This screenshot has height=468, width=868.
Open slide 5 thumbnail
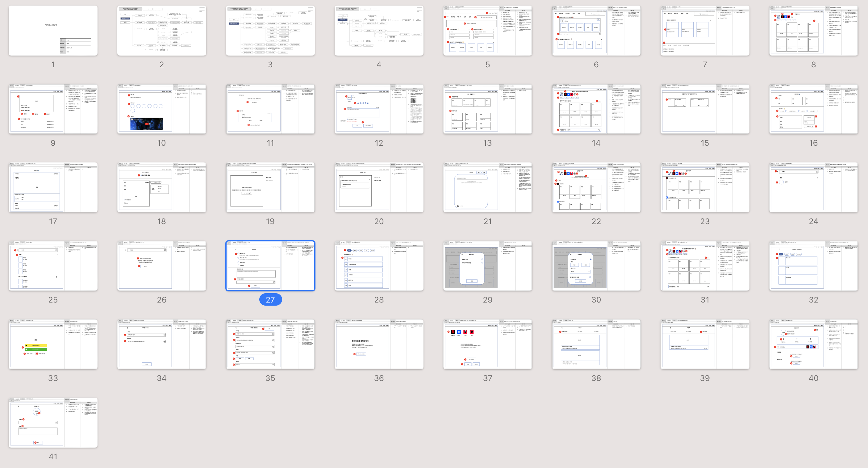coord(488,30)
